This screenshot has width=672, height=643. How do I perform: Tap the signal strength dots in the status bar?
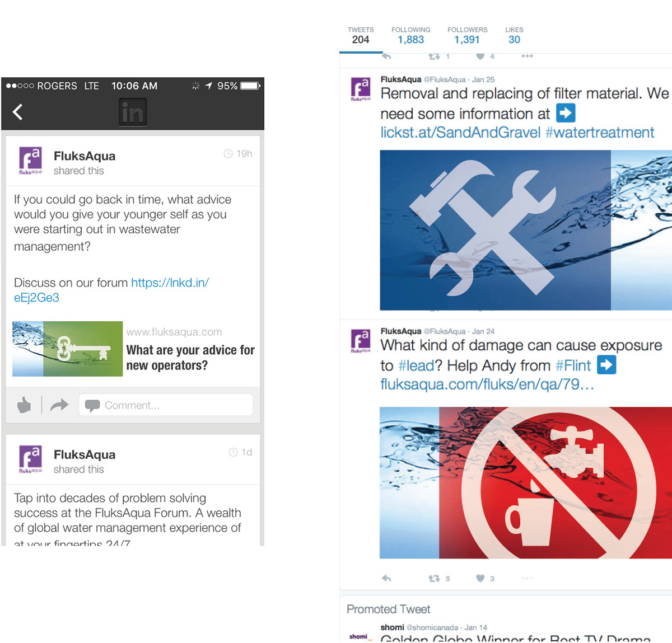(20, 86)
